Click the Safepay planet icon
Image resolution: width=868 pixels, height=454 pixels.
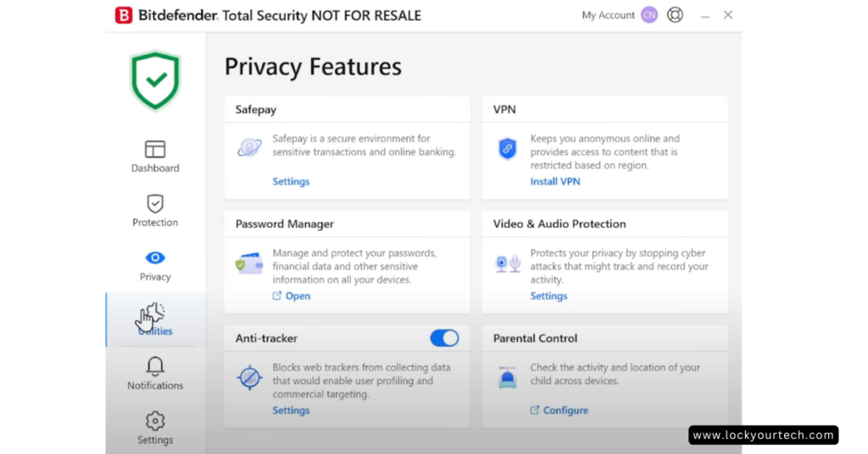point(249,147)
